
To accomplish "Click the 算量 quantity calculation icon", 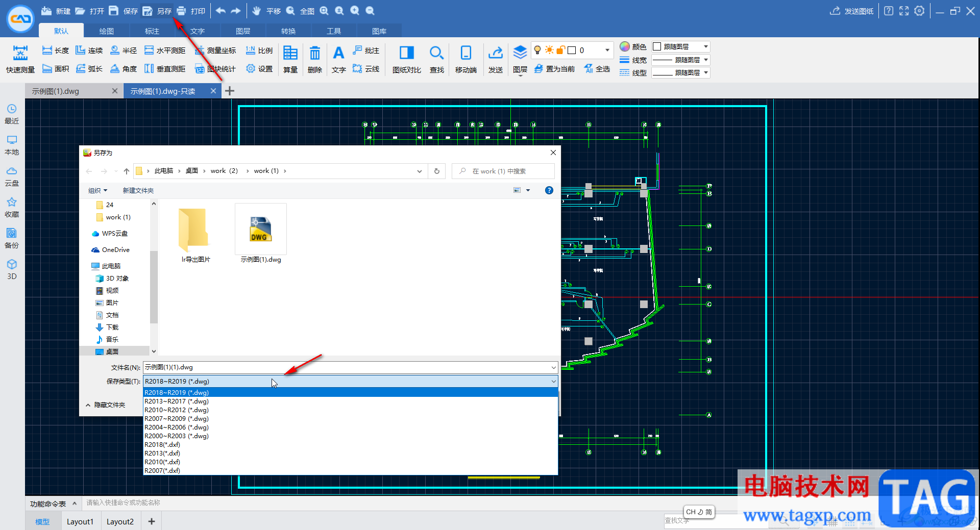I will [x=290, y=53].
